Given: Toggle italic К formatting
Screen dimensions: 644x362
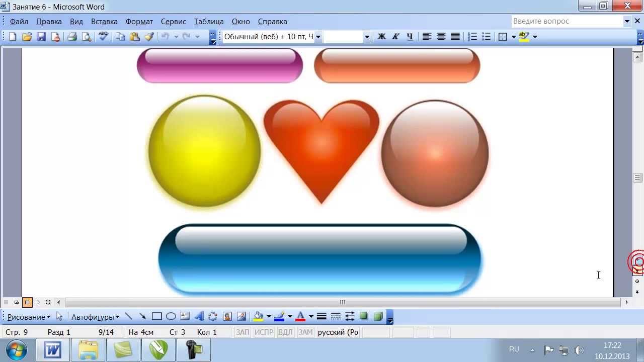Looking at the screenshot, I should point(395,37).
